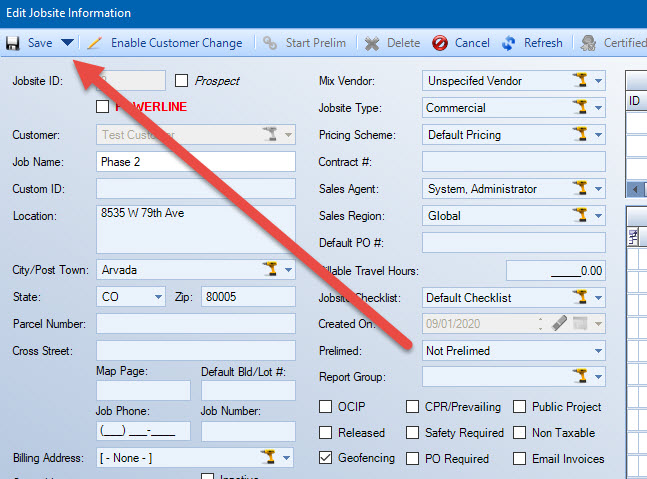Click the City/Post Town drill icon
This screenshot has height=479, width=647.
(270, 269)
